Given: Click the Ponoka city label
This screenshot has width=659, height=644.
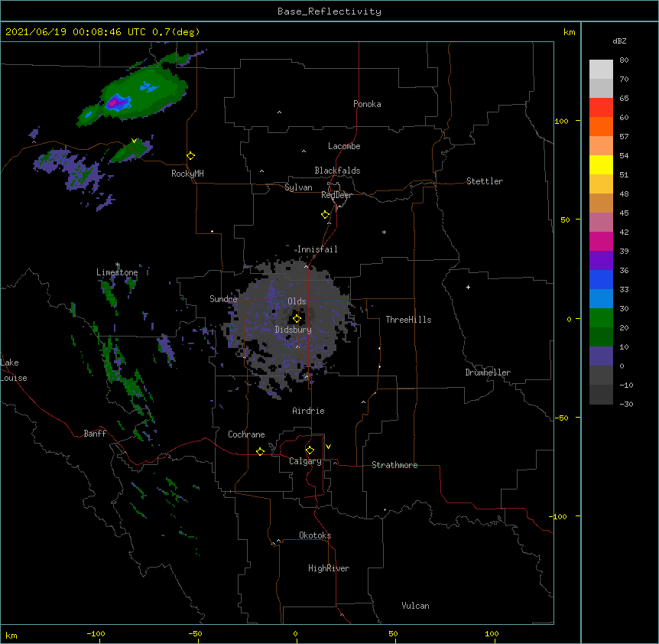Looking at the screenshot, I should click(367, 104).
